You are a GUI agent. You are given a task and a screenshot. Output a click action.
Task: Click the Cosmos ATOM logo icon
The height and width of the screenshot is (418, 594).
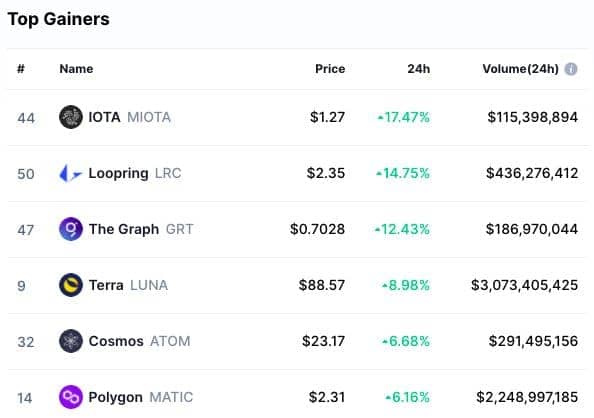(71, 341)
